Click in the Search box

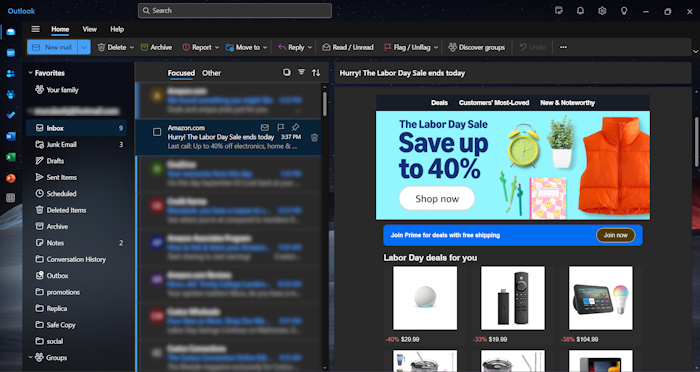pyautogui.click(x=235, y=11)
